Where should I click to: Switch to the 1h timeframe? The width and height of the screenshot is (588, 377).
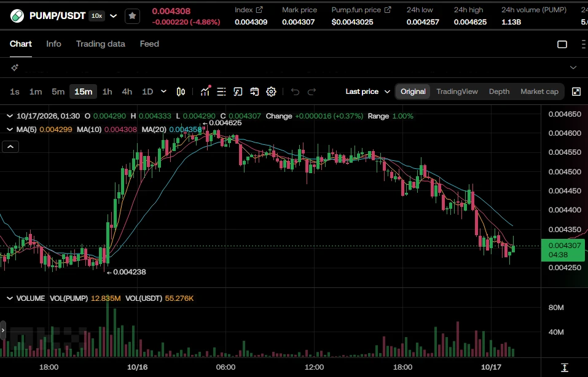108,91
